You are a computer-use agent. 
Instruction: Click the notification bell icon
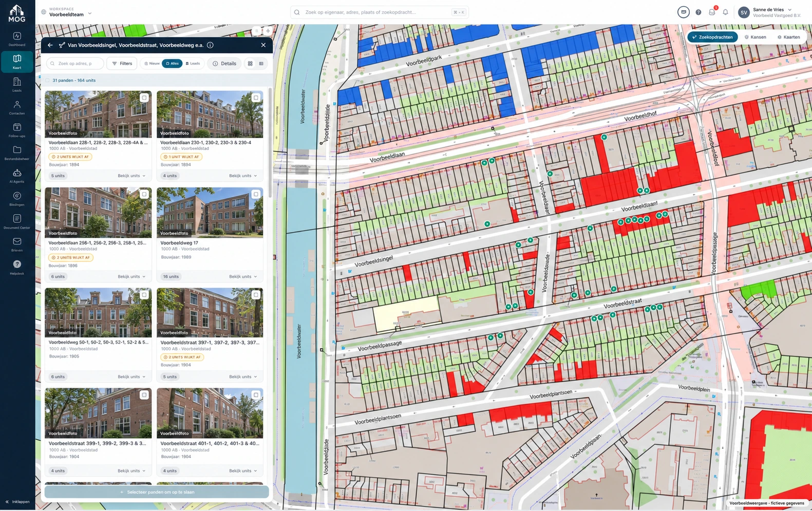tap(725, 12)
